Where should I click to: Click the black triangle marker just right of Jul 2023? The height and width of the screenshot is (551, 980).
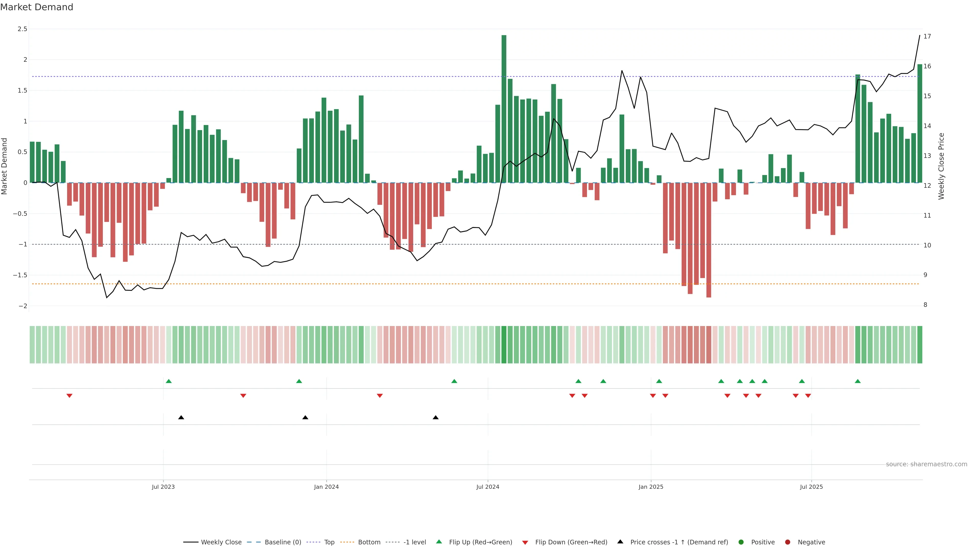(x=181, y=418)
